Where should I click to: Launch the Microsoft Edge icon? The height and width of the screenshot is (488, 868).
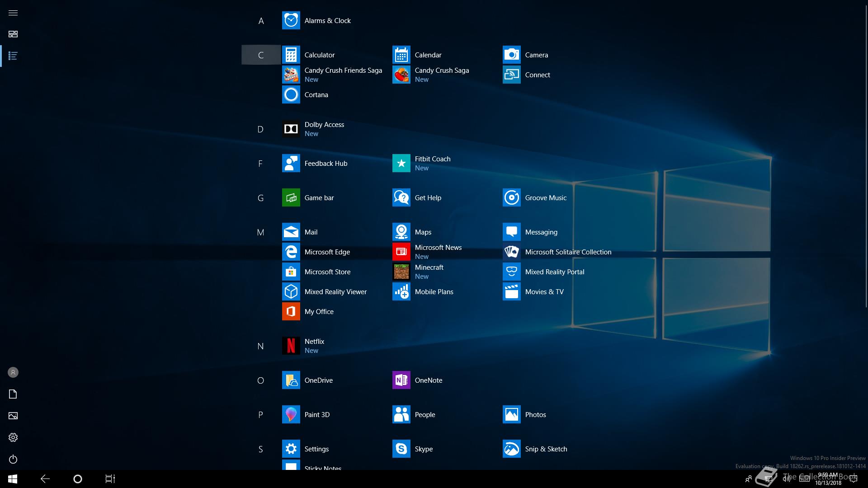(x=291, y=252)
